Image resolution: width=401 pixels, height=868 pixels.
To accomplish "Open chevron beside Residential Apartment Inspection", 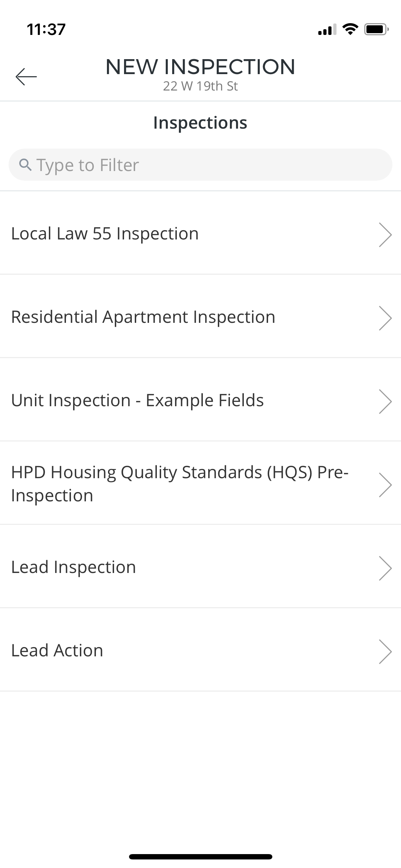I will (385, 318).
